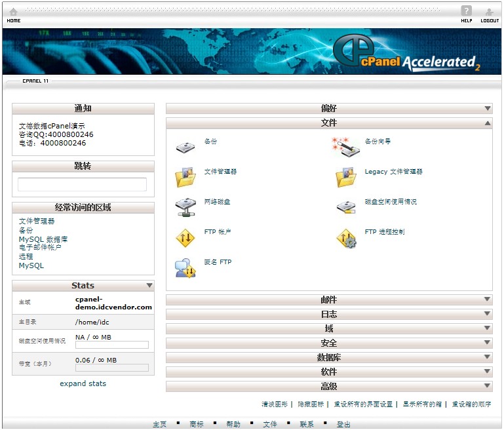Click the FTP 进程控制 text link
Screen dimensions: 504x430
[x=385, y=231]
